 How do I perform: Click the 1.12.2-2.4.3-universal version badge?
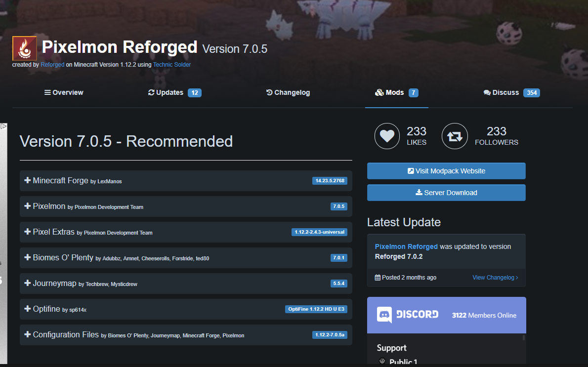click(320, 232)
